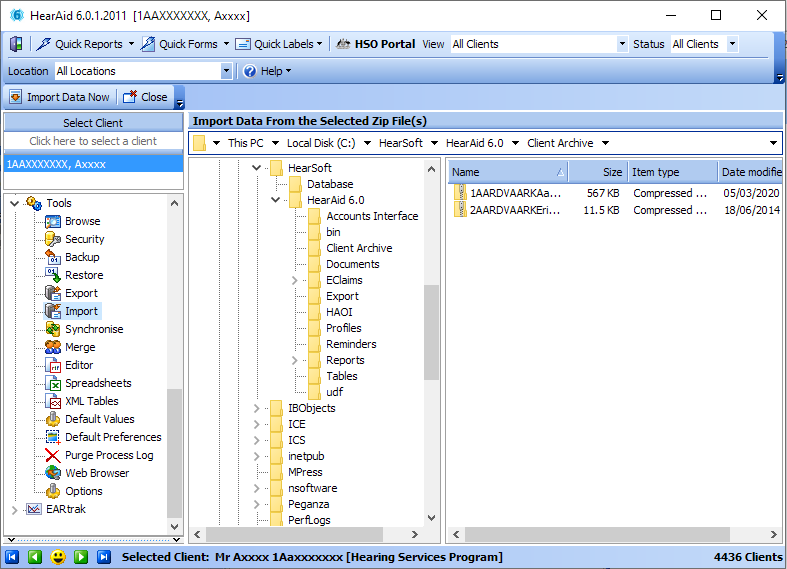Open the Help menu
Viewport: 787px width, 569px height.
(267, 71)
